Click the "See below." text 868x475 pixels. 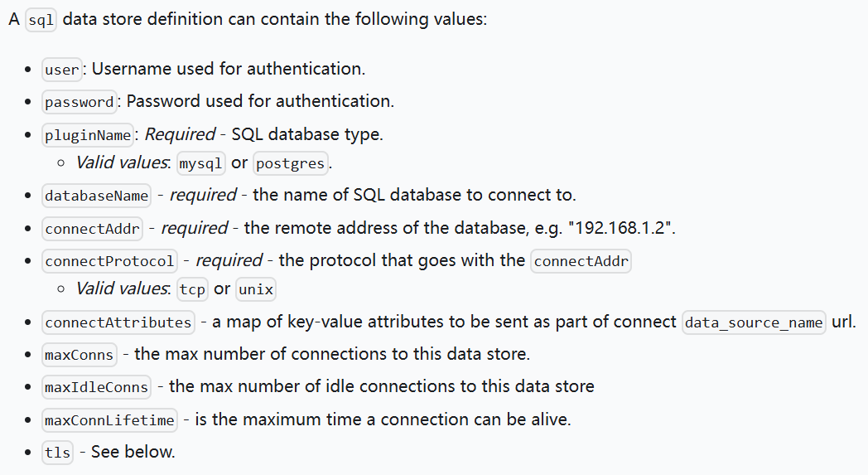[133, 453]
